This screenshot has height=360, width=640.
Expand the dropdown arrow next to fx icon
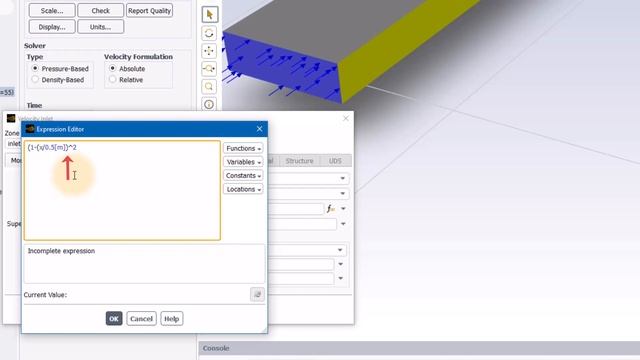[x=343, y=209]
